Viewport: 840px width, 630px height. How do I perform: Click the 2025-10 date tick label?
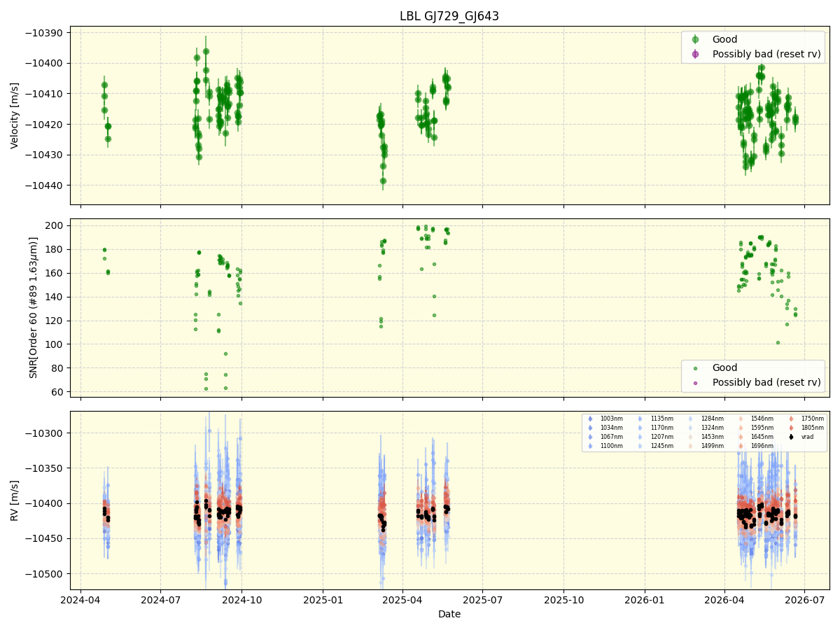click(x=564, y=600)
